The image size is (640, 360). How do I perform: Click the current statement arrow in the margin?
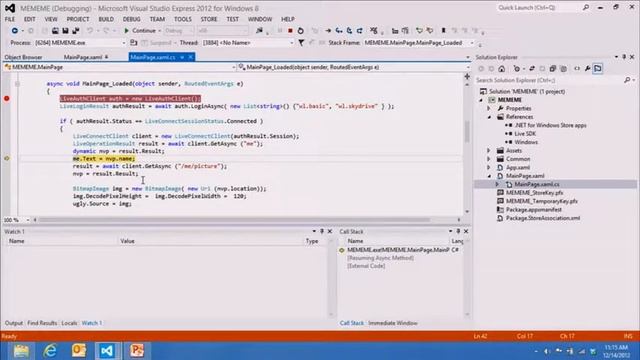tap(7, 158)
